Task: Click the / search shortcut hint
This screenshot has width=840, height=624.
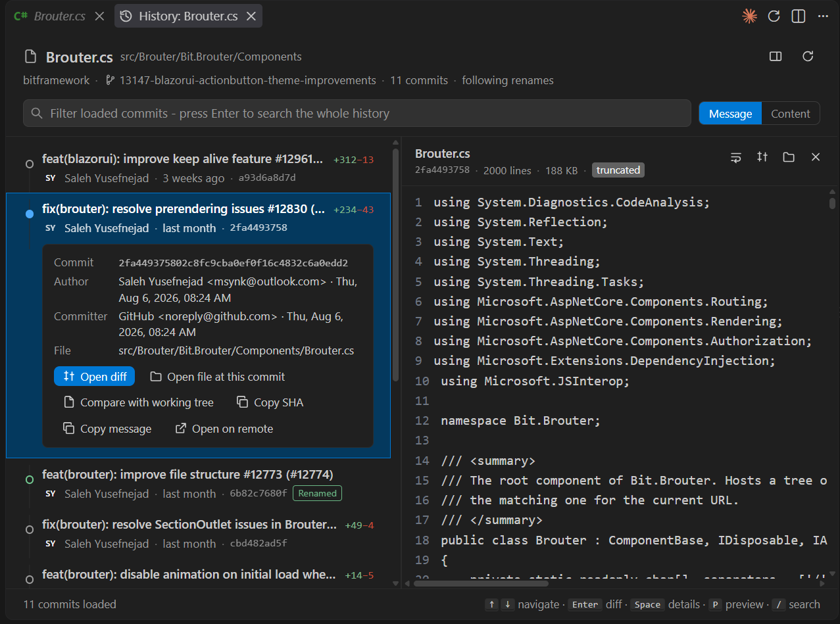Action: [x=796, y=604]
